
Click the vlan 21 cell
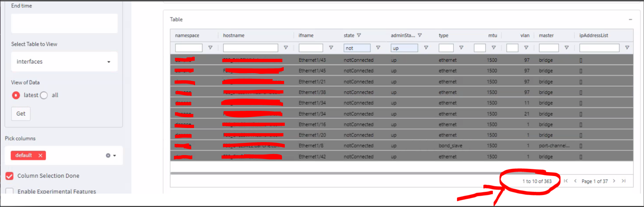click(x=527, y=114)
